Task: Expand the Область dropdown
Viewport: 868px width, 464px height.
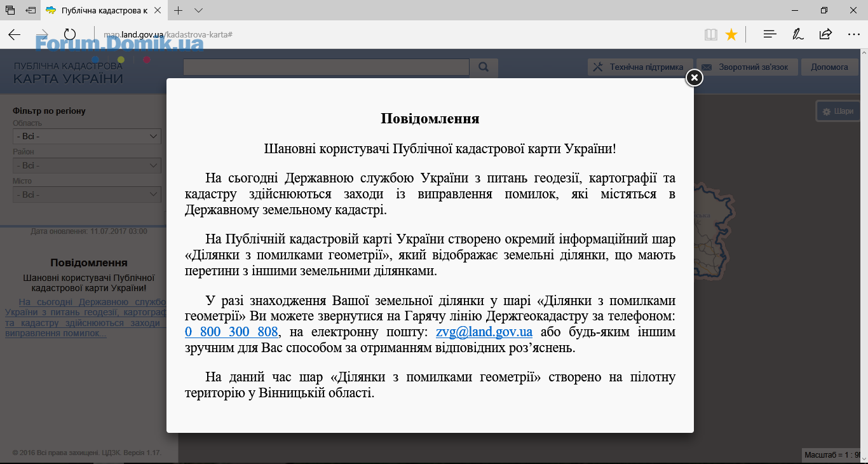Action: tap(87, 136)
